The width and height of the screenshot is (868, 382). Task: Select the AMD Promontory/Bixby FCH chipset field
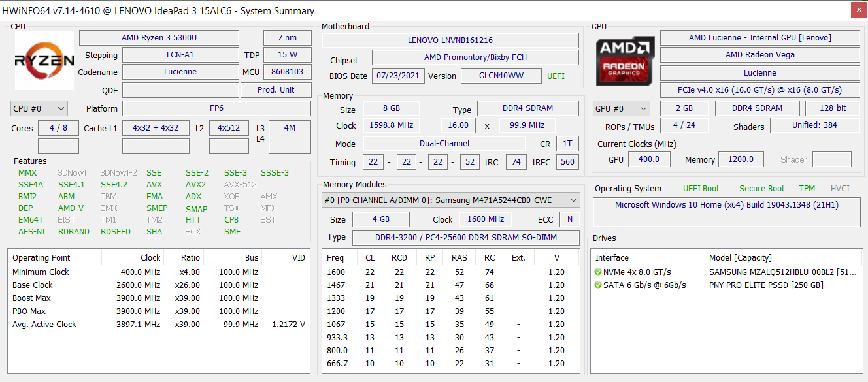[x=475, y=57]
